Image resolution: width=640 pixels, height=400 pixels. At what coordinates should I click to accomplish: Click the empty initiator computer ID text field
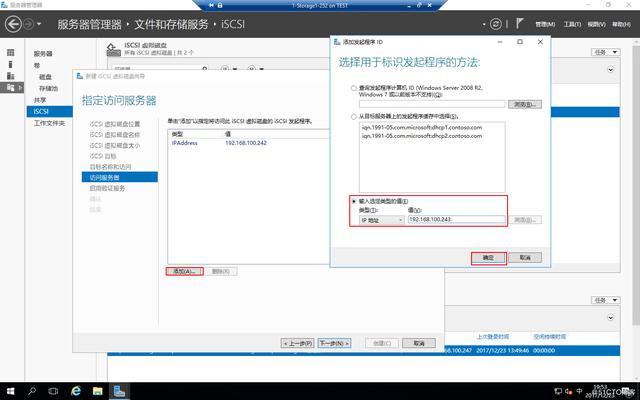(432, 104)
